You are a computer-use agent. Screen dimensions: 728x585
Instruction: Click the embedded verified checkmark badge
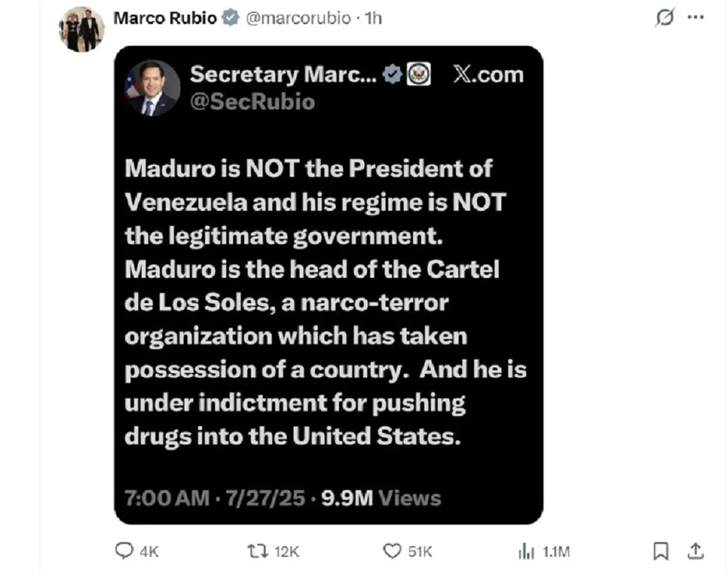pos(392,75)
